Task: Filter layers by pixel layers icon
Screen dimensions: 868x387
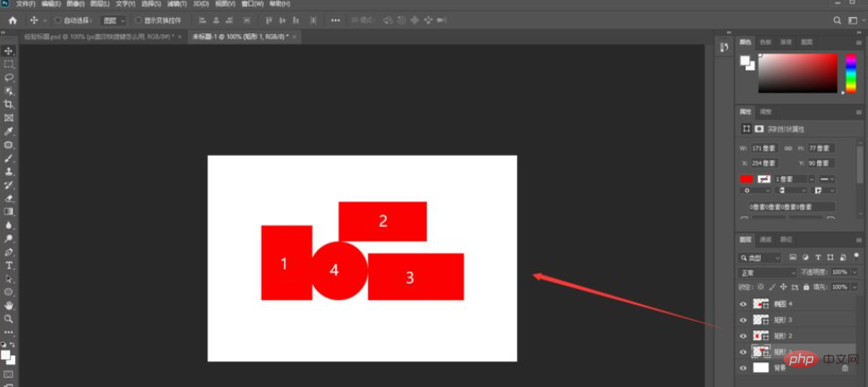Action: (792, 258)
